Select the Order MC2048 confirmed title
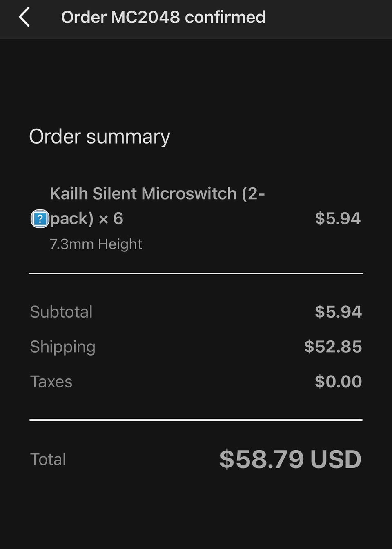The height and width of the screenshot is (549, 392). point(163,17)
